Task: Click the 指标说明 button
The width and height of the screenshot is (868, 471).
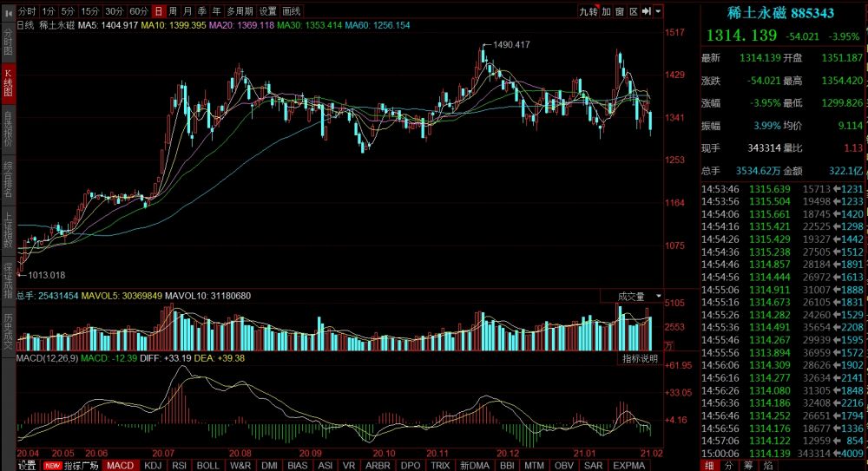Action: click(x=640, y=359)
